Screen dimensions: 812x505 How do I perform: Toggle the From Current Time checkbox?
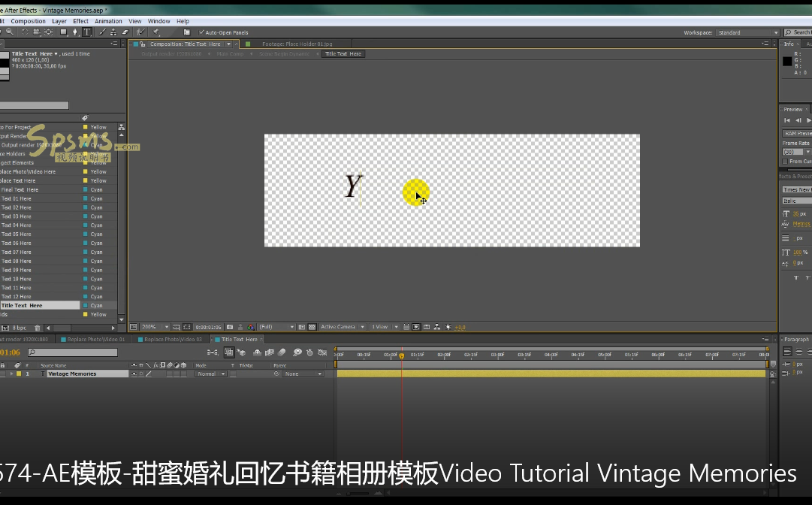785,162
